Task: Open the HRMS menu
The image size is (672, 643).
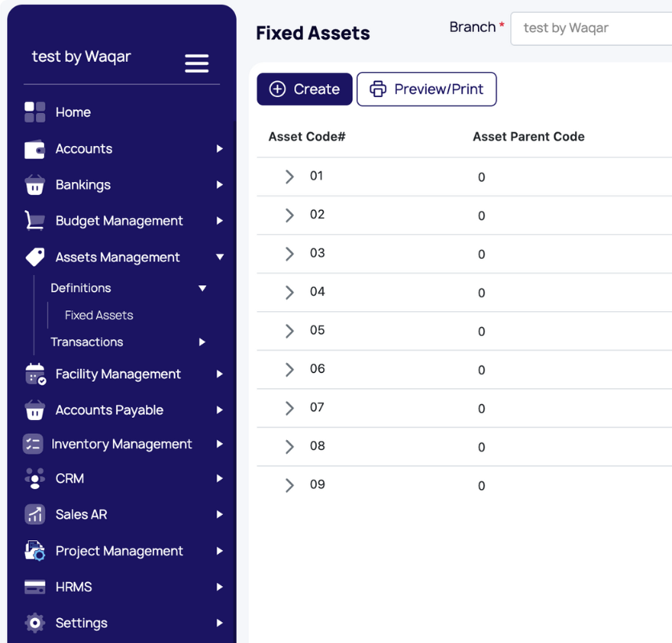Action: [x=74, y=587]
